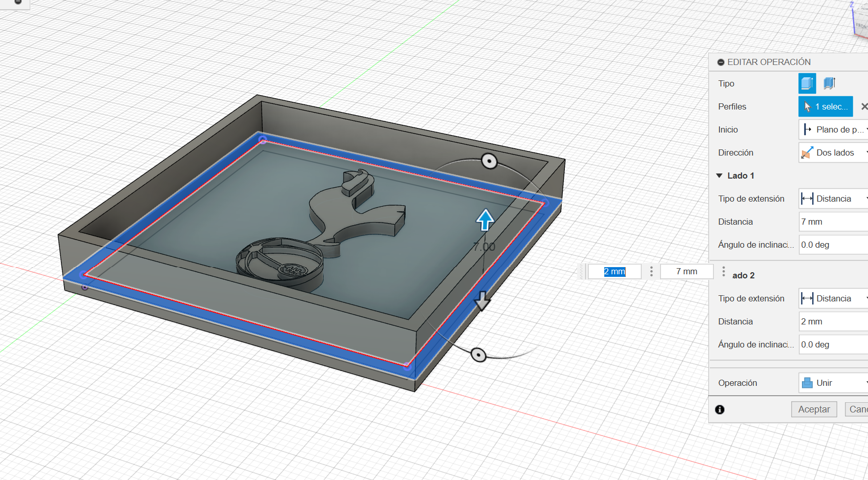The height and width of the screenshot is (480, 868).
Task: Click the gray down-arrow distance manipulator
Action: pos(482,301)
